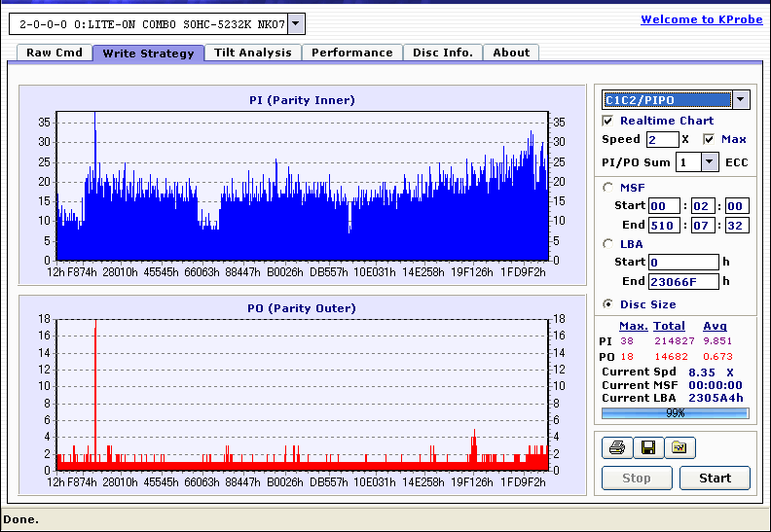The image size is (771, 532).
Task: Switch to the Tilt Analysis tab
Action: [x=252, y=53]
